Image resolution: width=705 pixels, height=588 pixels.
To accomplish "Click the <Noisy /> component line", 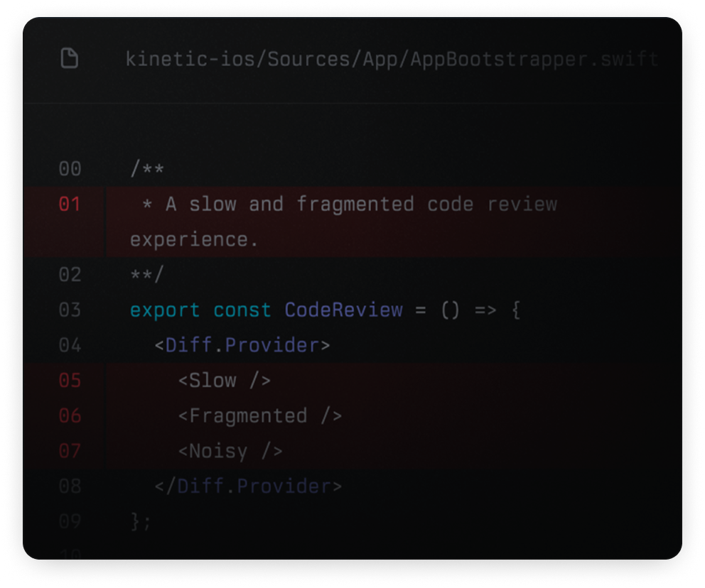I will pos(230,451).
